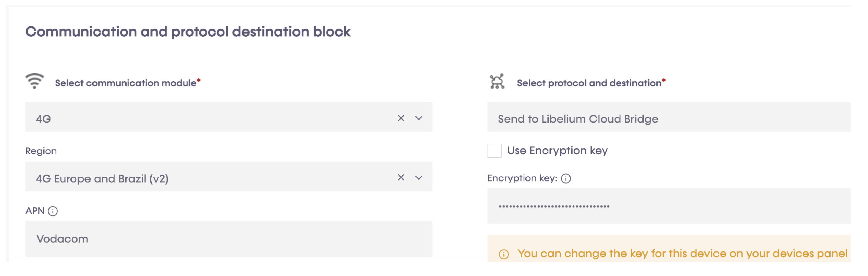Screen dimensions: 868x276
Task: Click the 4G value in the module selector
Action: 44,119
